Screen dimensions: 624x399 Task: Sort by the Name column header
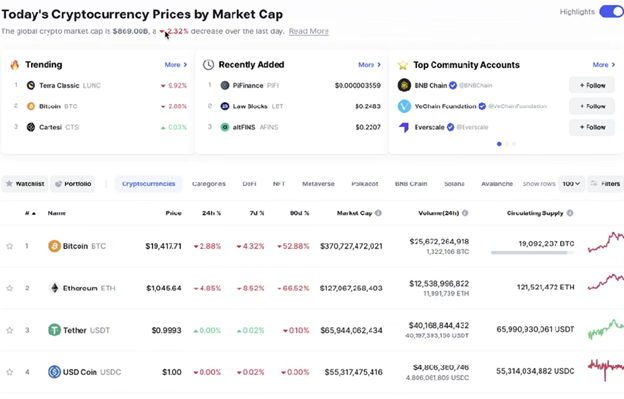57,213
